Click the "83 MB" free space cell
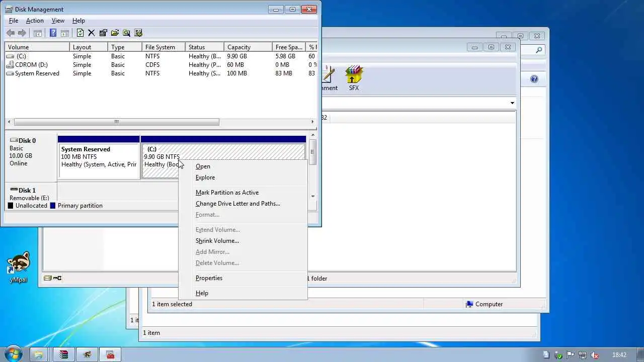Image resolution: width=644 pixels, height=362 pixels. point(284,73)
